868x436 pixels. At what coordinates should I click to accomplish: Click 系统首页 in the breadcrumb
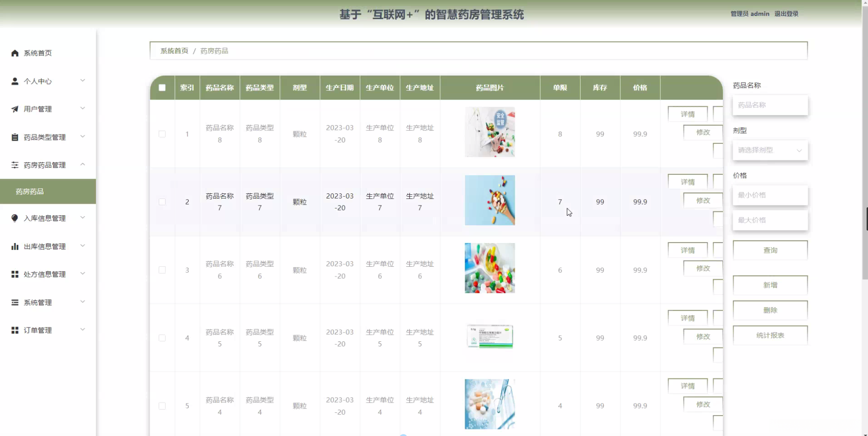pyautogui.click(x=174, y=51)
